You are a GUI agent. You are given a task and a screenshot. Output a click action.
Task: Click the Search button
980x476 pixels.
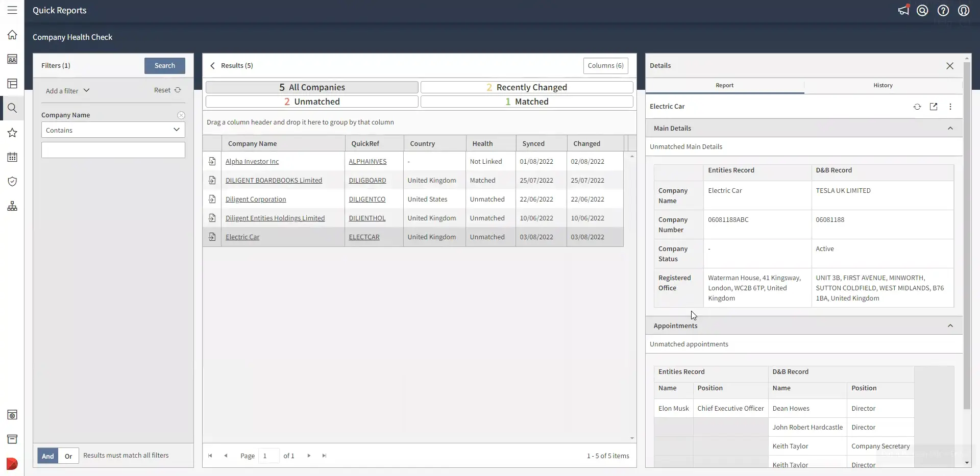[x=164, y=66]
